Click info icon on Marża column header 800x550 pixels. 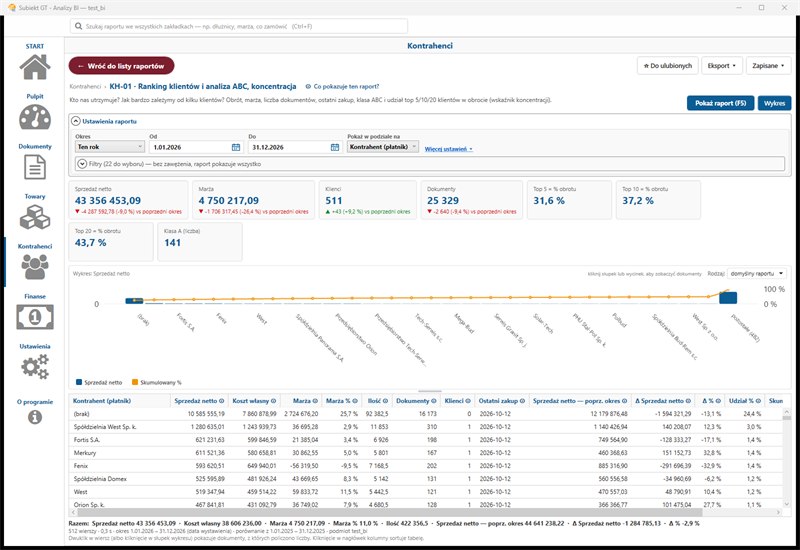click(315, 401)
